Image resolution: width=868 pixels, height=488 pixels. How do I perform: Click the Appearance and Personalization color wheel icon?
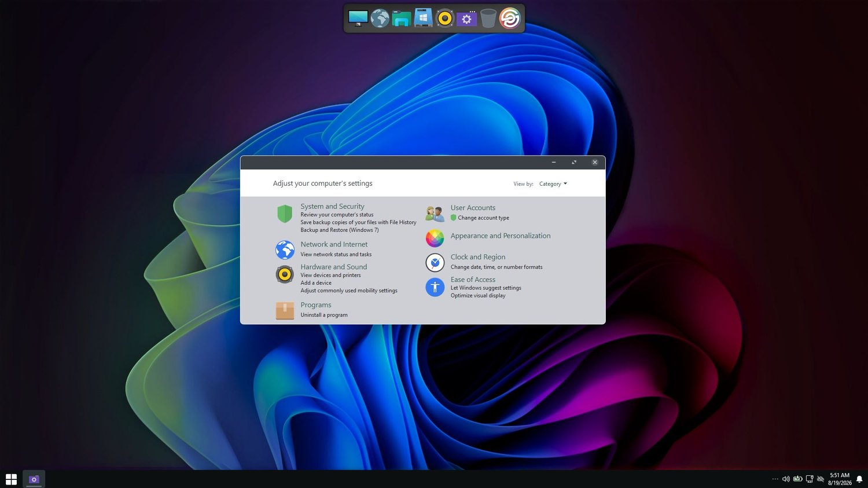click(435, 238)
